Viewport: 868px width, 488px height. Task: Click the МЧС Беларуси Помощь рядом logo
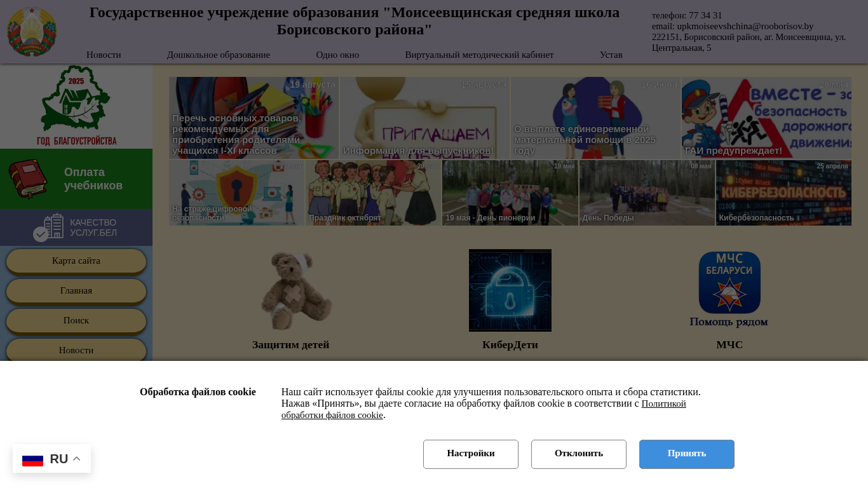pos(729,290)
